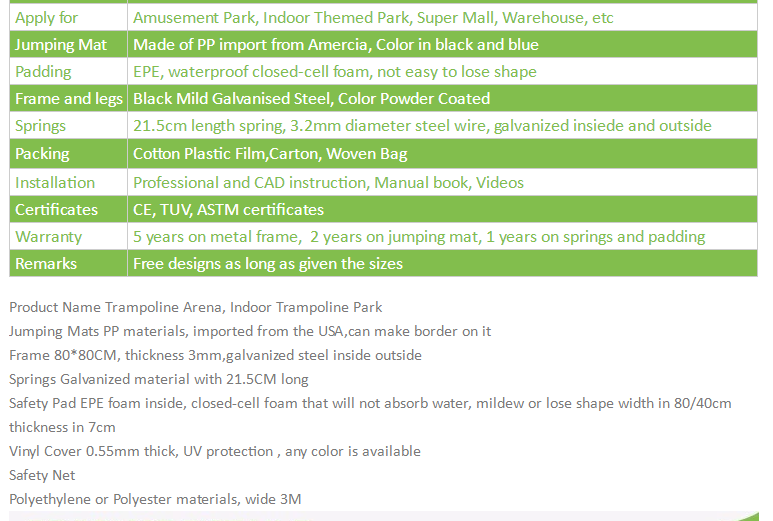The width and height of the screenshot is (773, 521).
Task: Click 'Polyethylene or Polyester materials, wide 3M'
Action: [x=155, y=499]
